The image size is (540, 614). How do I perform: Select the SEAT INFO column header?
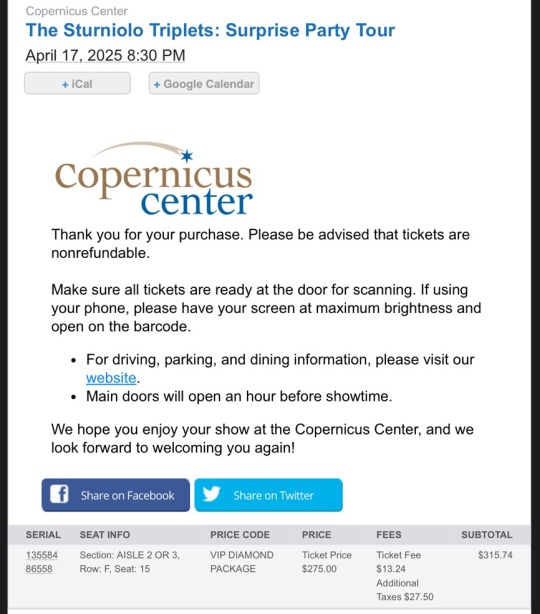click(x=105, y=535)
